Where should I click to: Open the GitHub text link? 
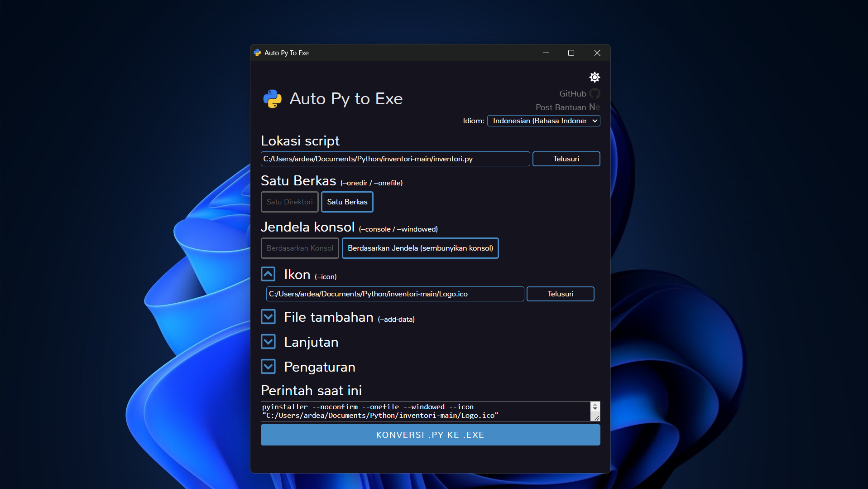pyautogui.click(x=572, y=94)
